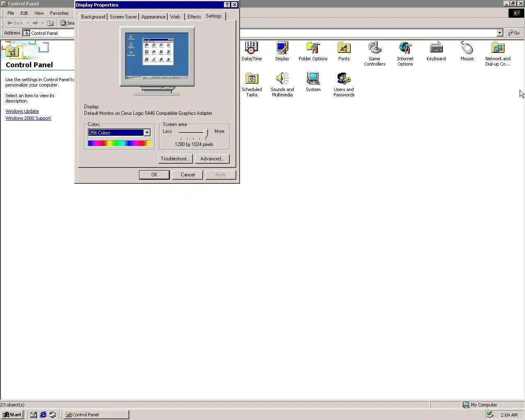Open the Display control panel icon
The image size is (525, 420).
282,51
